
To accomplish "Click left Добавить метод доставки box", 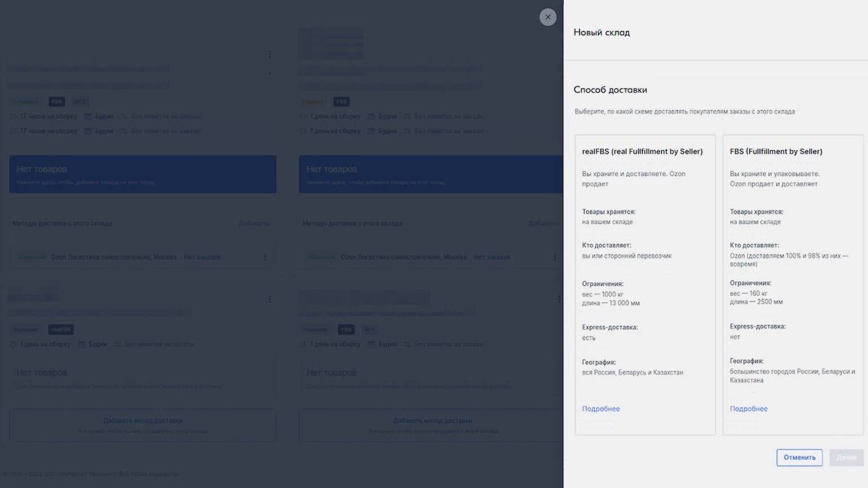I will (143, 425).
